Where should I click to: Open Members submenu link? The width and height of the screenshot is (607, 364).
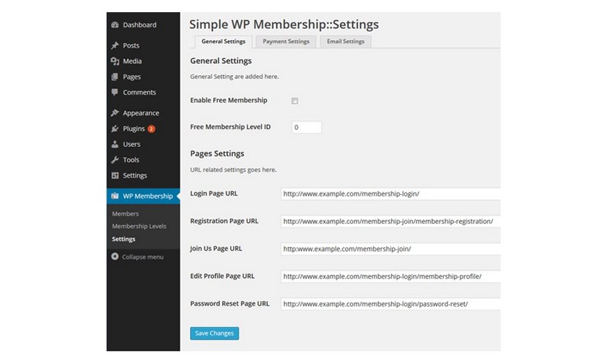click(126, 214)
